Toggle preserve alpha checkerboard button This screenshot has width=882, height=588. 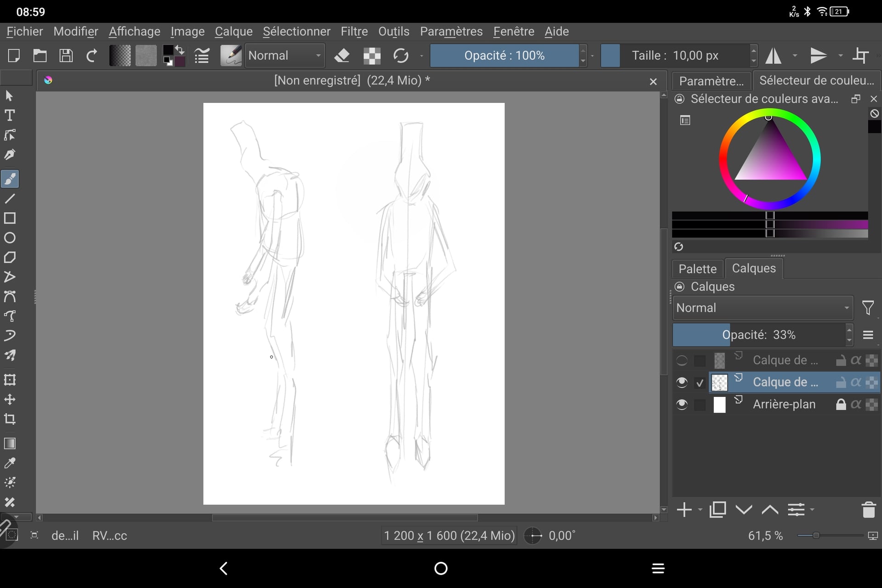coord(372,56)
